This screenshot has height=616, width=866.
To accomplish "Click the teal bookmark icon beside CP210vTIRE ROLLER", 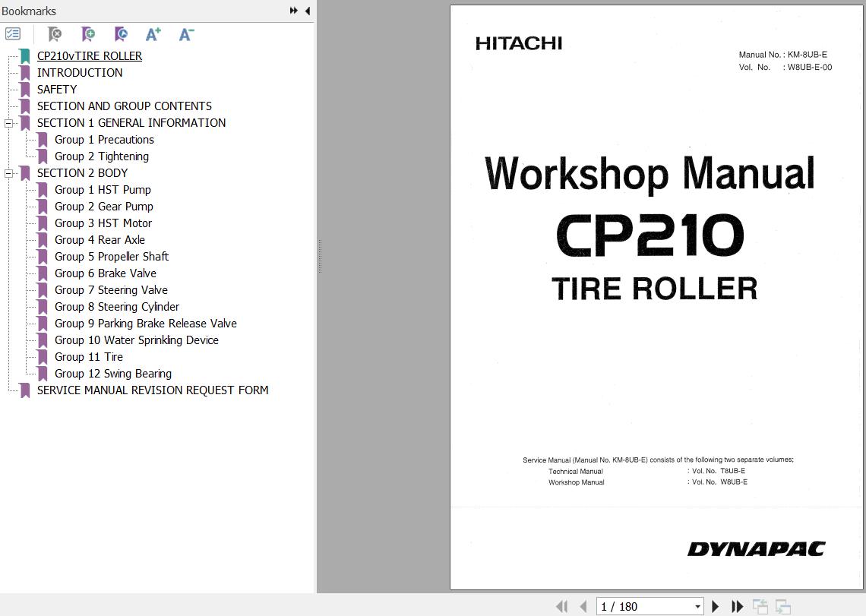I will point(25,55).
